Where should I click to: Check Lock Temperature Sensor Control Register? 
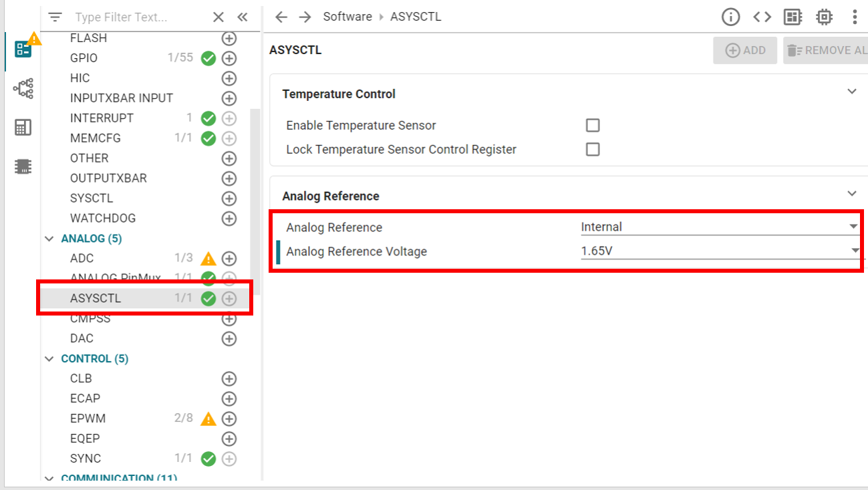pyautogui.click(x=593, y=150)
